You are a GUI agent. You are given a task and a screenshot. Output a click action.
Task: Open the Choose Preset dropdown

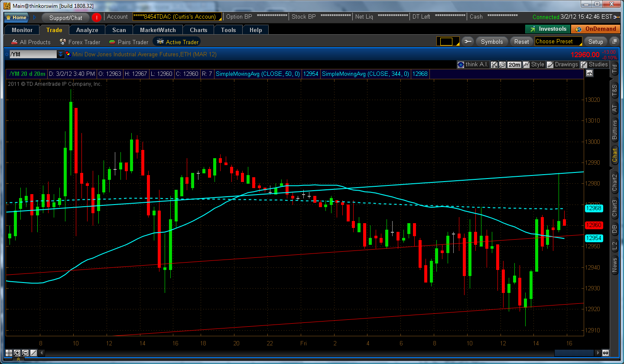(558, 42)
